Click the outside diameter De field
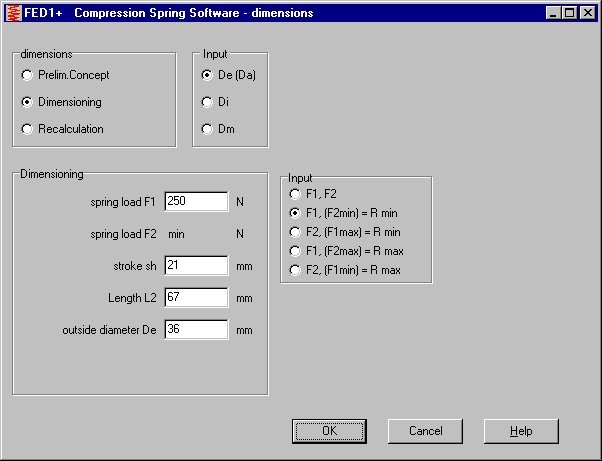 (196, 329)
